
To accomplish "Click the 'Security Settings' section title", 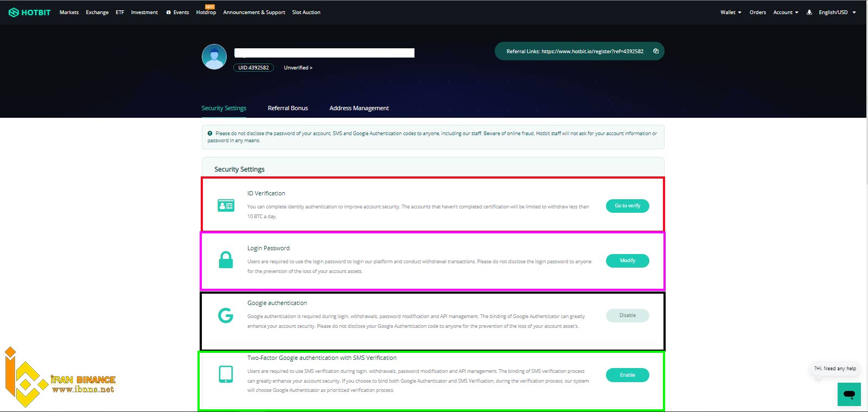I will coord(239,169).
